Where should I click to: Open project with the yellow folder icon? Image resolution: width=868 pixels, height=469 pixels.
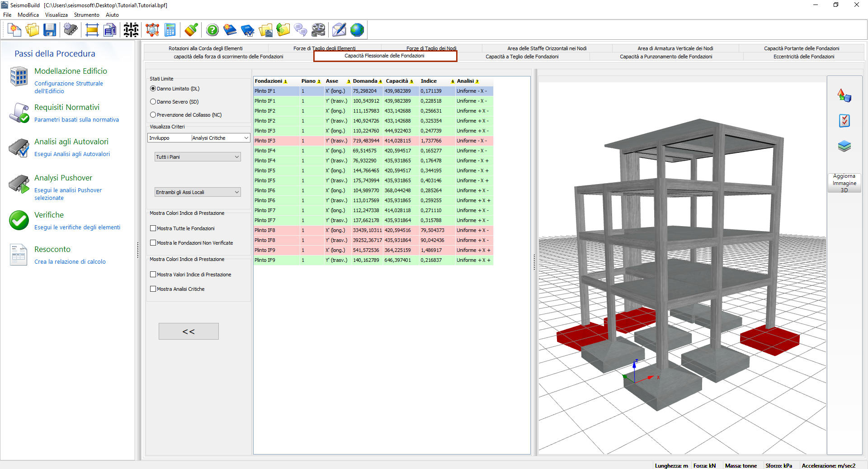[x=32, y=30]
